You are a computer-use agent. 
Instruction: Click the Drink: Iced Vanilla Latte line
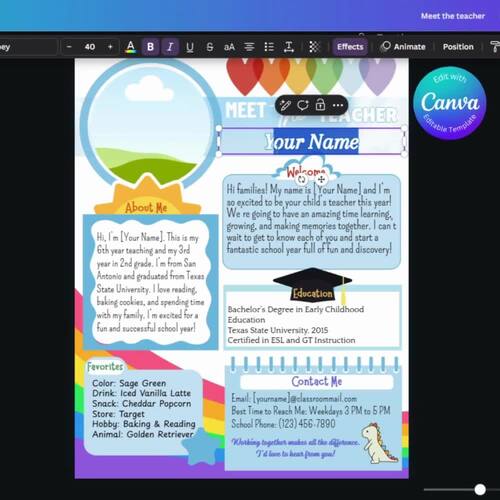141,393
